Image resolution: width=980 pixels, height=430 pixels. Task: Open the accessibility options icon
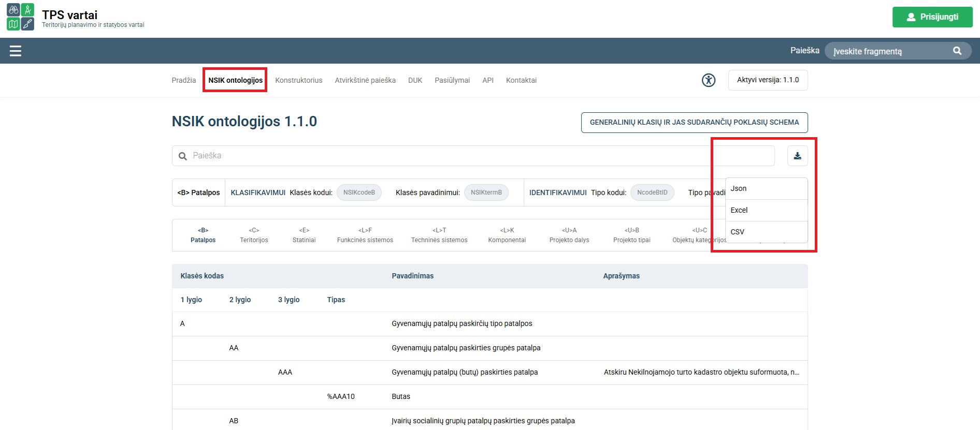(x=709, y=80)
